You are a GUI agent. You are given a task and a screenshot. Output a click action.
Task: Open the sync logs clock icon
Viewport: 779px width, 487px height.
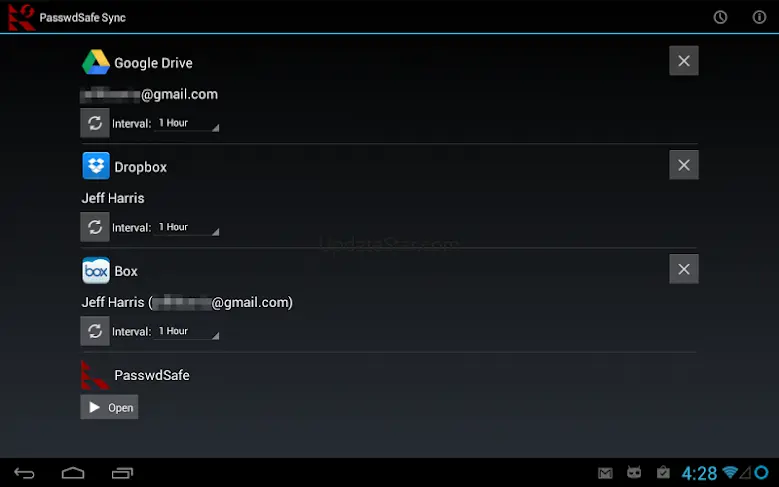pyautogui.click(x=720, y=17)
